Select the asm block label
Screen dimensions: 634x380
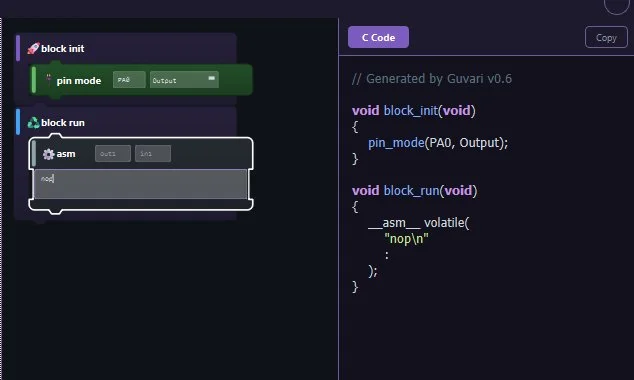coord(66,154)
